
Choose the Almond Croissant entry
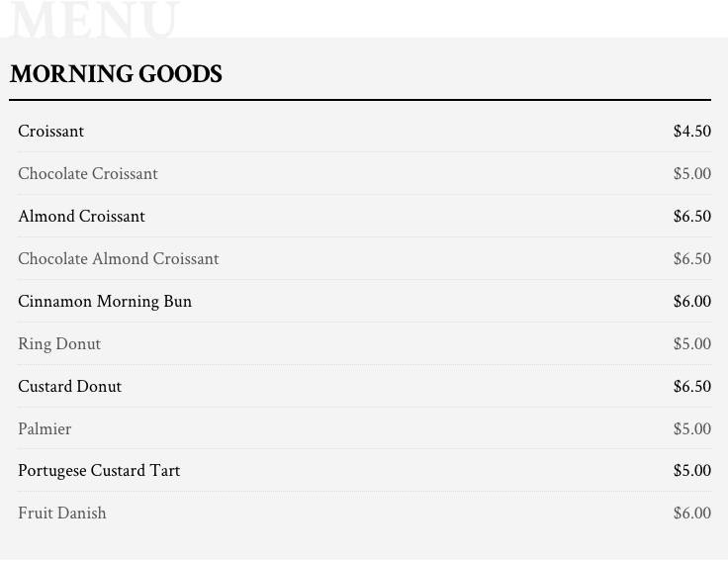[x=81, y=216]
